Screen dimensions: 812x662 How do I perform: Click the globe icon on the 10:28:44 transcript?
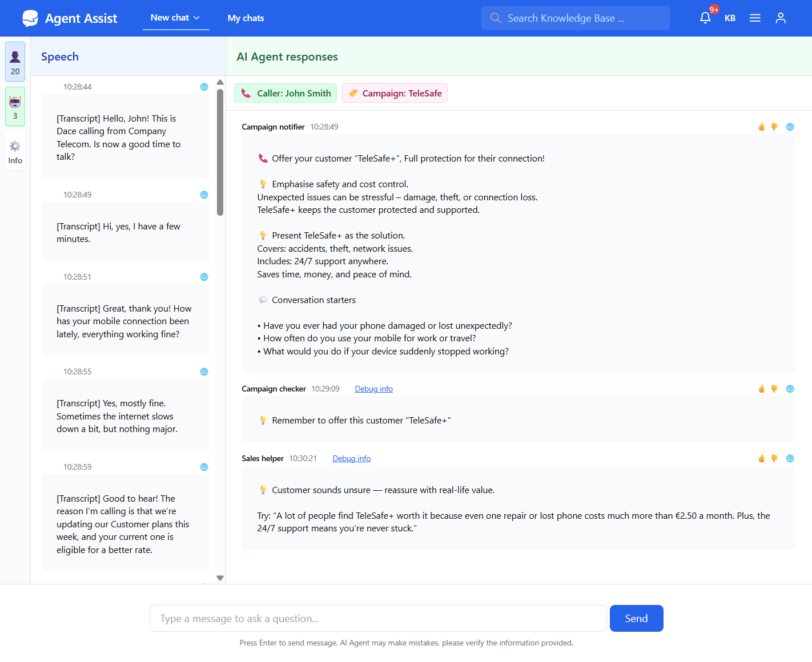point(204,87)
